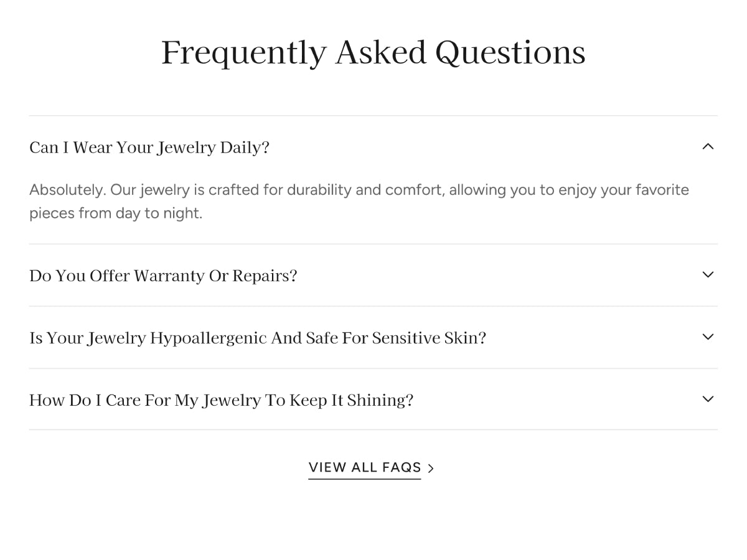Click the word 'Frequently' in the heading
Viewport: 747px width, 560px height.
pos(243,53)
